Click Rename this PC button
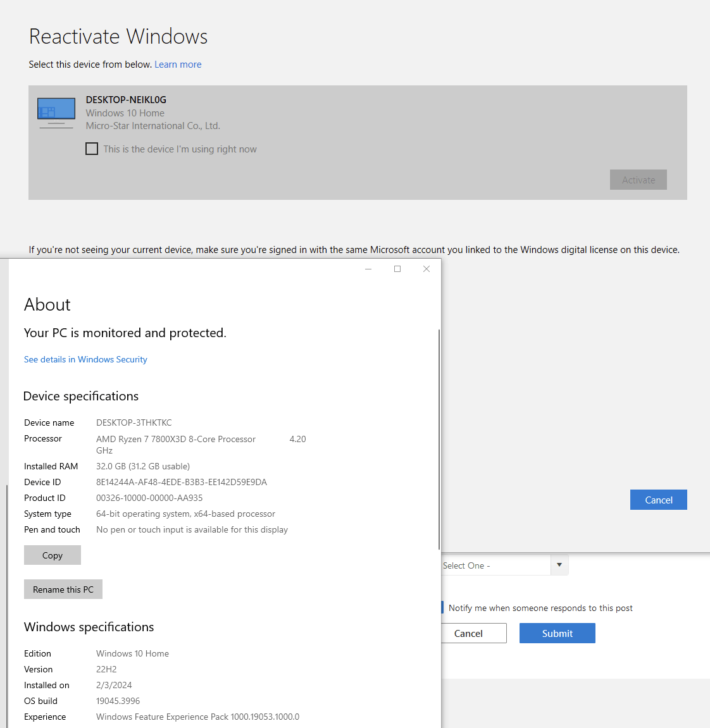The height and width of the screenshot is (728, 710). 63,589
